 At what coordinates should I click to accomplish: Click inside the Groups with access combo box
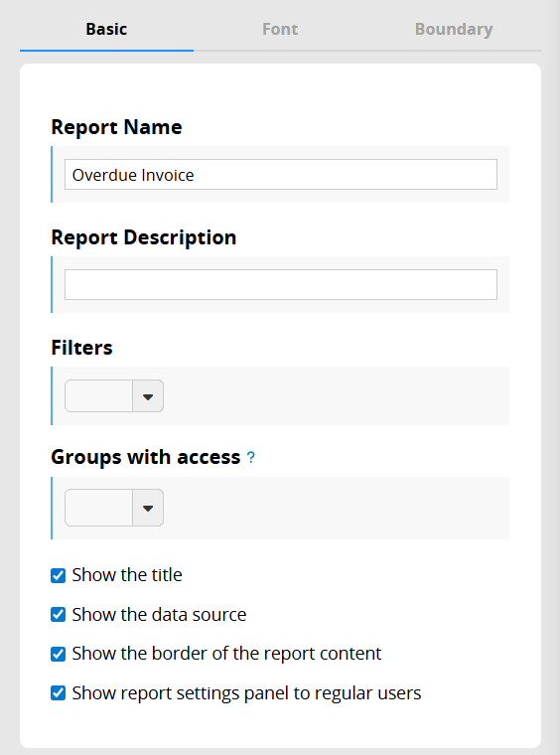(x=99, y=508)
